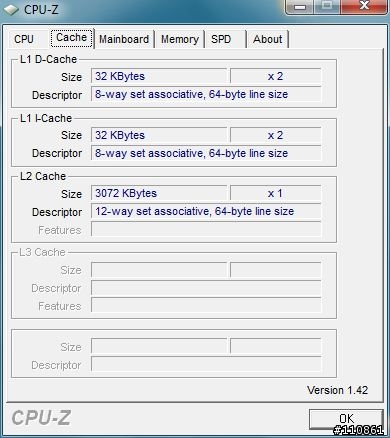Open the Mainboard tab
This screenshot has width=390, height=438.
[124, 39]
